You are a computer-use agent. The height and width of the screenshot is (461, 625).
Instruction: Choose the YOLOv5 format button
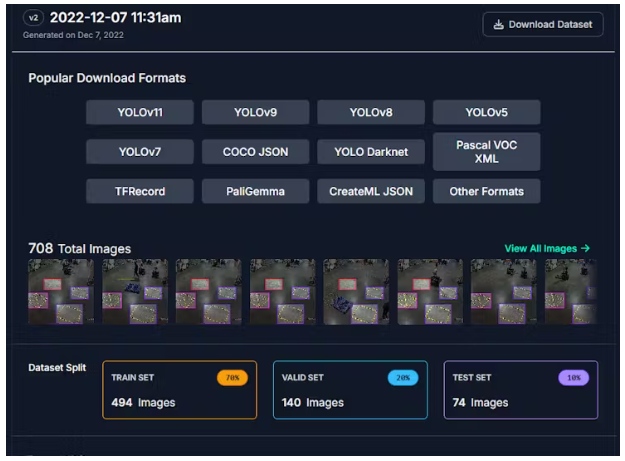(x=487, y=112)
